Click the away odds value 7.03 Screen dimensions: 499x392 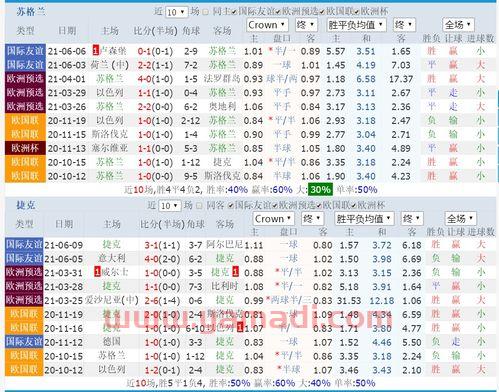coord(401,65)
